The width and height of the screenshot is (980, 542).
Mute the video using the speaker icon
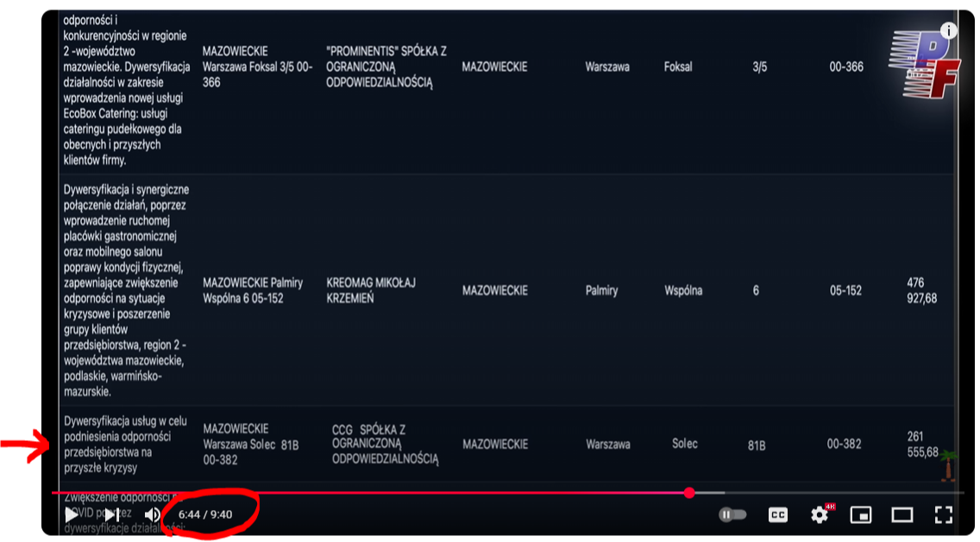153,514
